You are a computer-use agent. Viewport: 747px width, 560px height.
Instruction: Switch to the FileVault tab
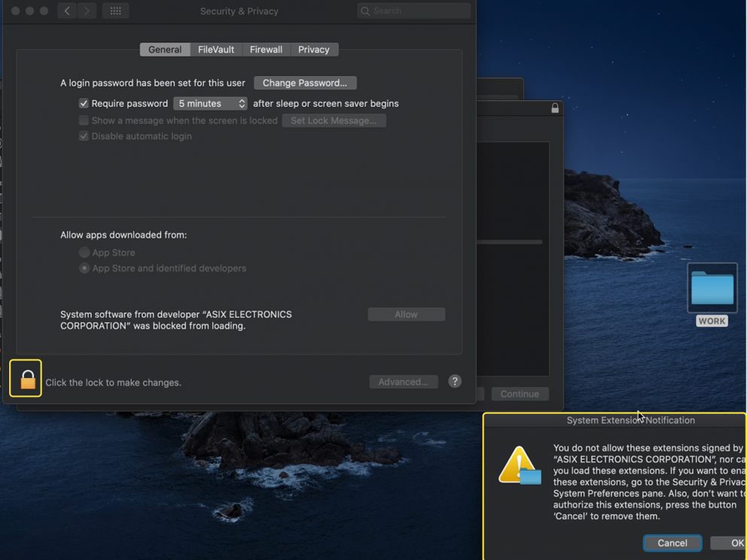click(x=216, y=49)
